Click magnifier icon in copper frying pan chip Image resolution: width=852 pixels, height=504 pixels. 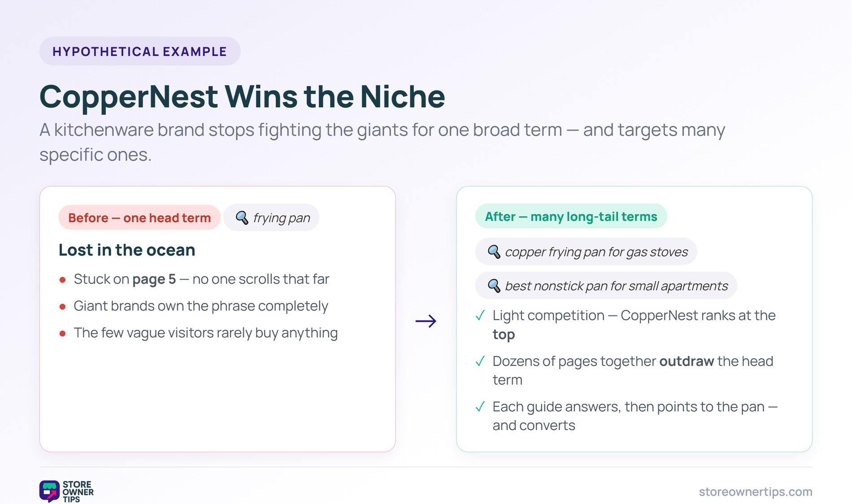[494, 252]
